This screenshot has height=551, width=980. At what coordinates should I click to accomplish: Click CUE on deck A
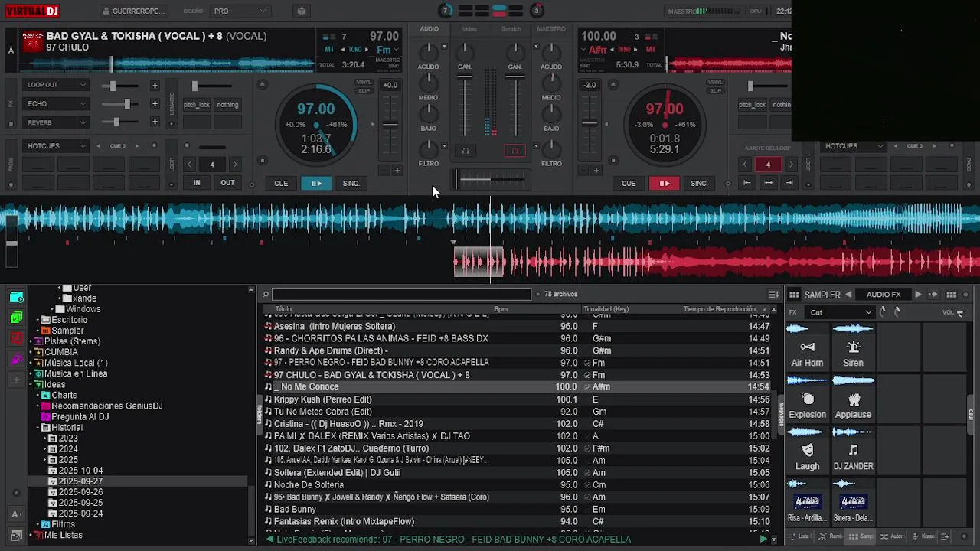tap(281, 184)
